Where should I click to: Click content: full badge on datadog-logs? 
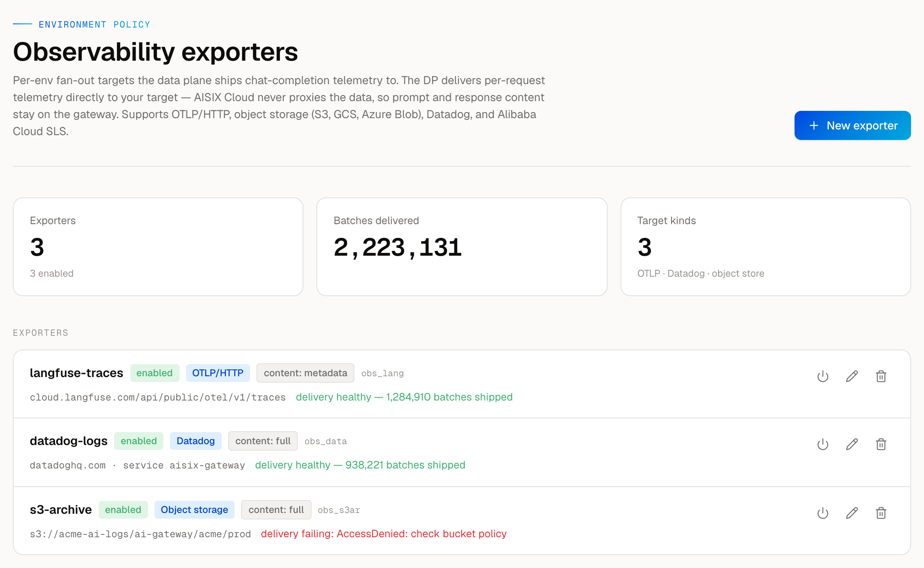point(263,441)
